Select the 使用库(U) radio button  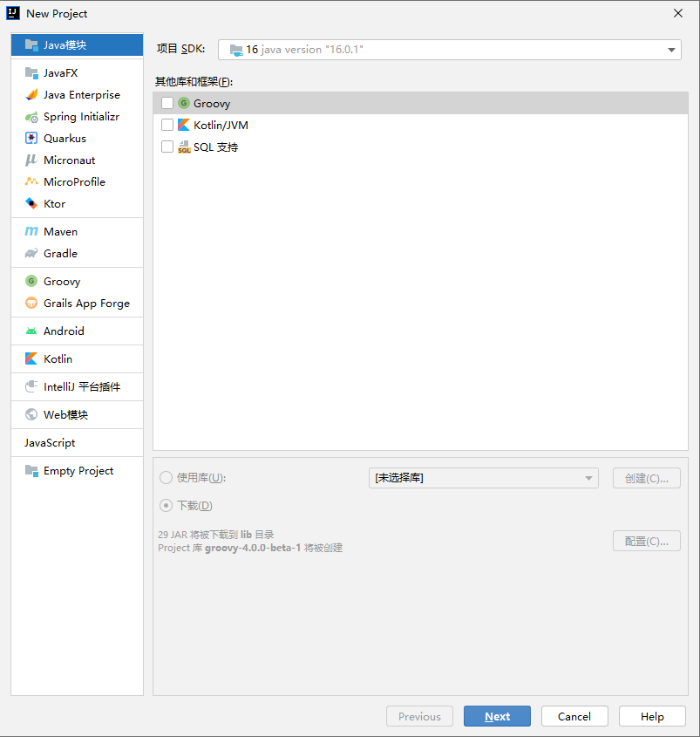[166, 478]
